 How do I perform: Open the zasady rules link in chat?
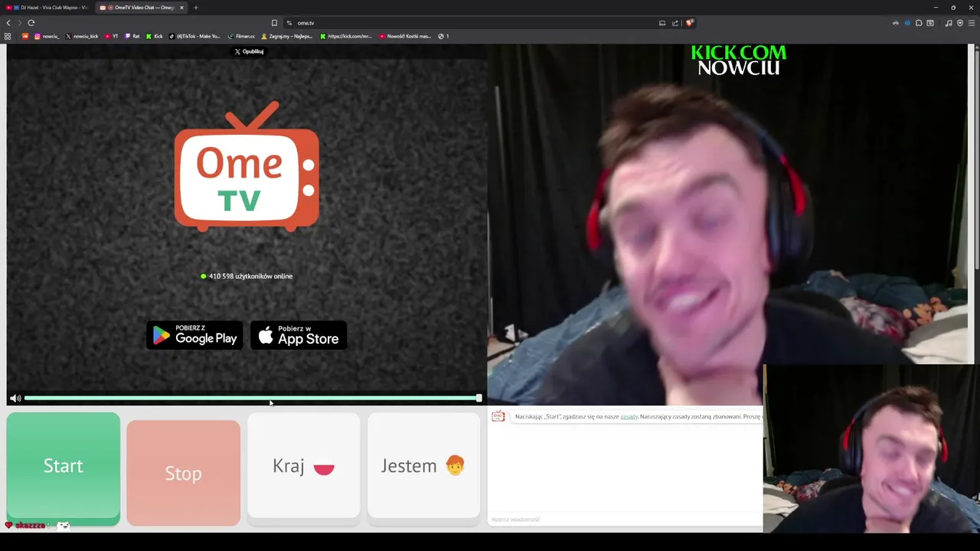click(x=629, y=416)
